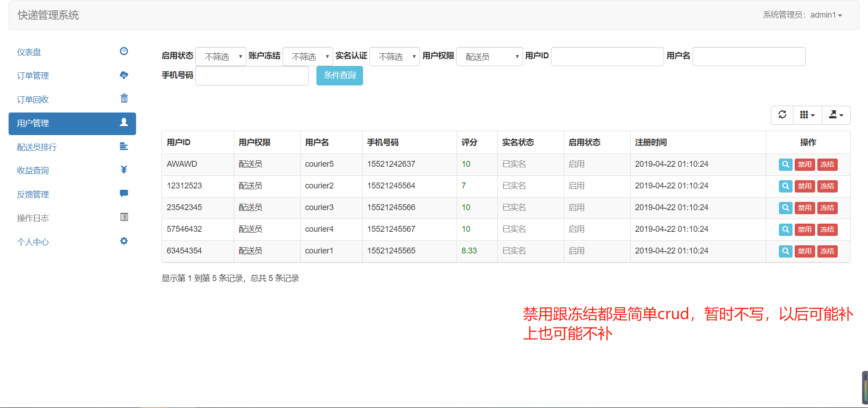This screenshot has width=868, height=408.
Task: Open 收益查询 in the sidebar
Action: tap(72, 170)
